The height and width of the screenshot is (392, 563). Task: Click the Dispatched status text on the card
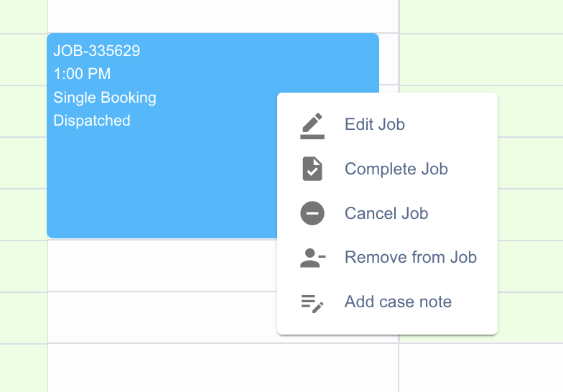(x=92, y=121)
